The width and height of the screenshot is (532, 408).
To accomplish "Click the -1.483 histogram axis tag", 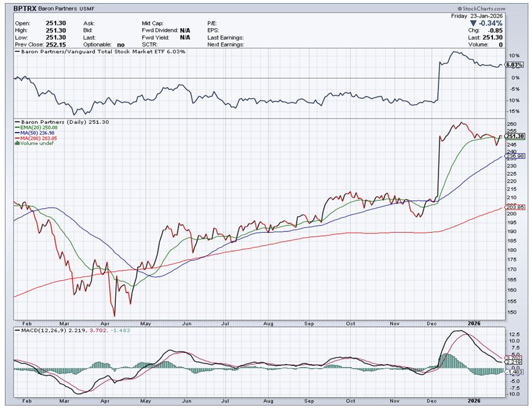I will tap(515, 372).
